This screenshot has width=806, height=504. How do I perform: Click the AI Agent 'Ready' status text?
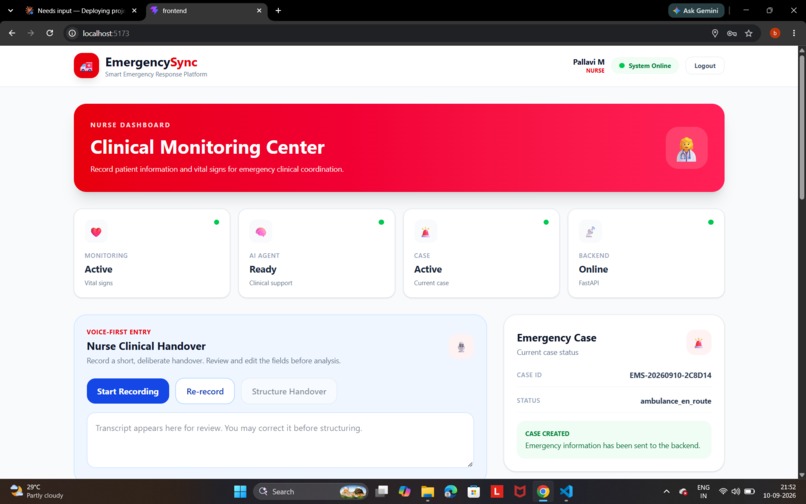(x=263, y=269)
